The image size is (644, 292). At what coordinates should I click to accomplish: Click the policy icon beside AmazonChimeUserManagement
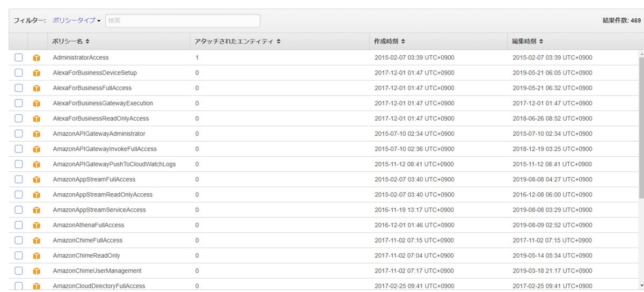[x=36, y=271]
